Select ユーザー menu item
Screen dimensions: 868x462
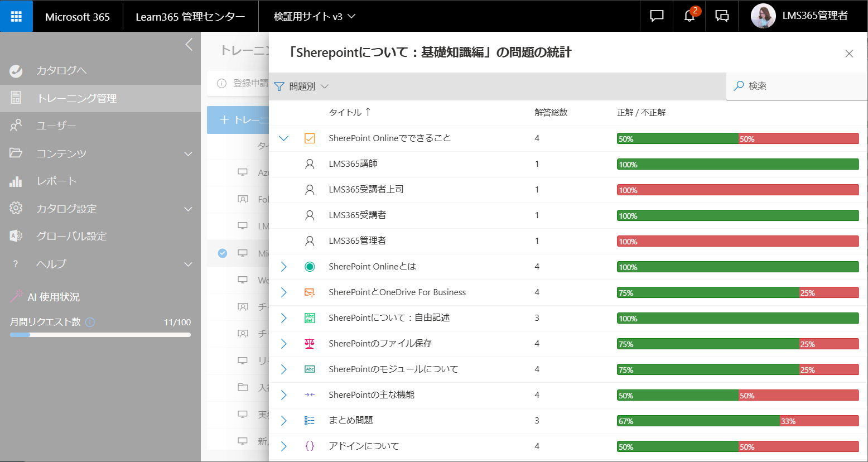tap(100, 126)
